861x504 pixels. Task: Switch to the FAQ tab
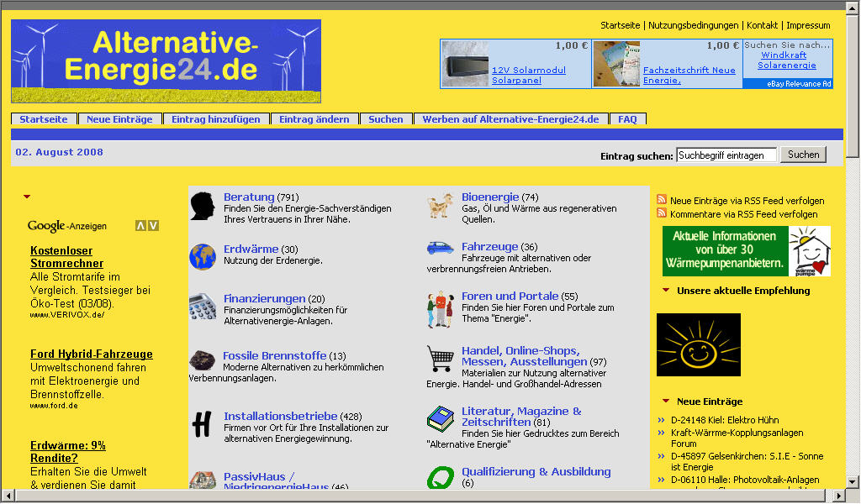627,119
